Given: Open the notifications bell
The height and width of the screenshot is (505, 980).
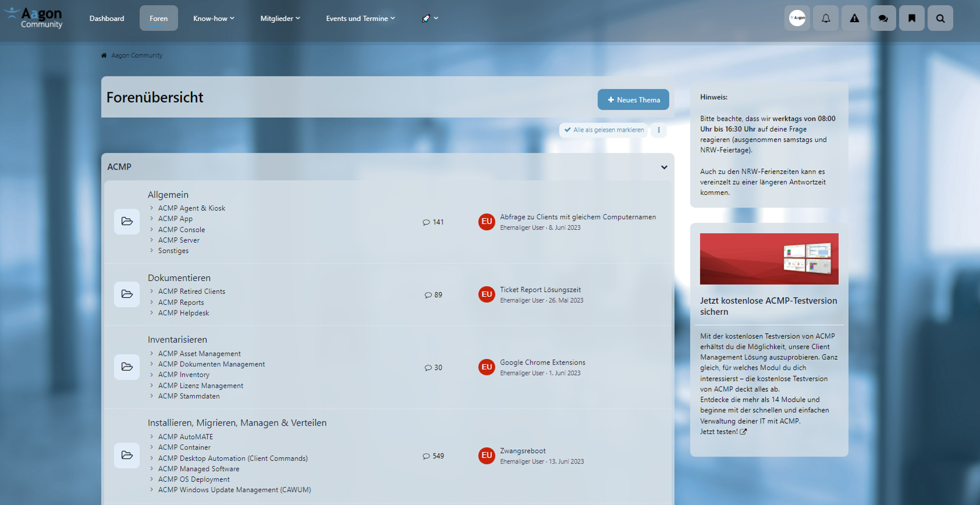Looking at the screenshot, I should 826,18.
